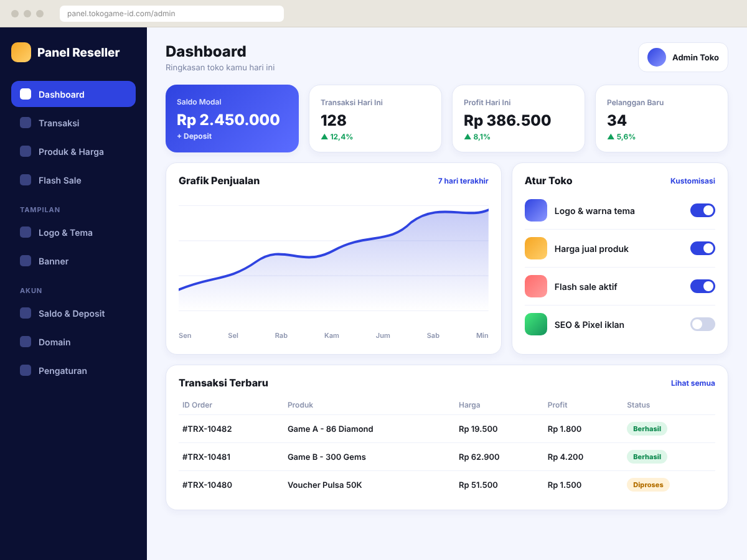Click the icon beside Produk & Harga
747x560 pixels.
click(26, 151)
